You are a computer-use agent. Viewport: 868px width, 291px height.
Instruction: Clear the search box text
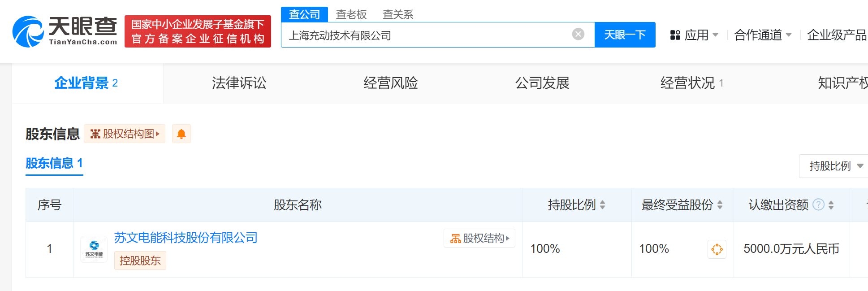pyautogui.click(x=578, y=34)
